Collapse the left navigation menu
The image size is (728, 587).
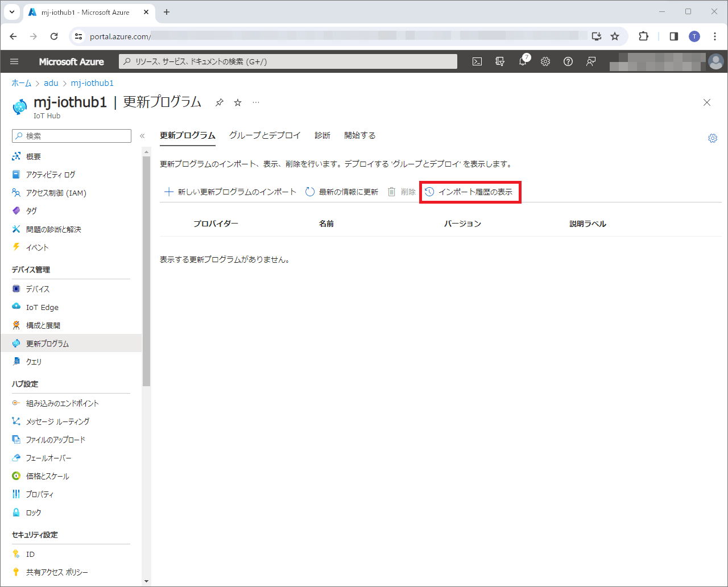tap(142, 136)
